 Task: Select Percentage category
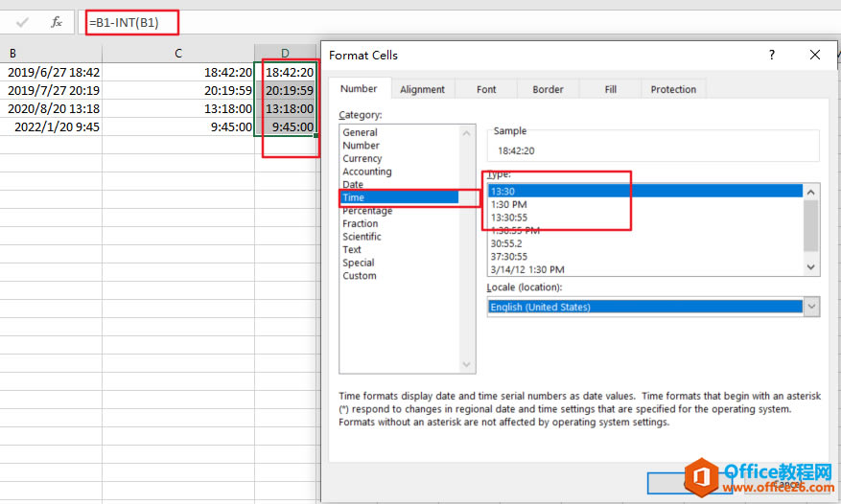point(400,211)
